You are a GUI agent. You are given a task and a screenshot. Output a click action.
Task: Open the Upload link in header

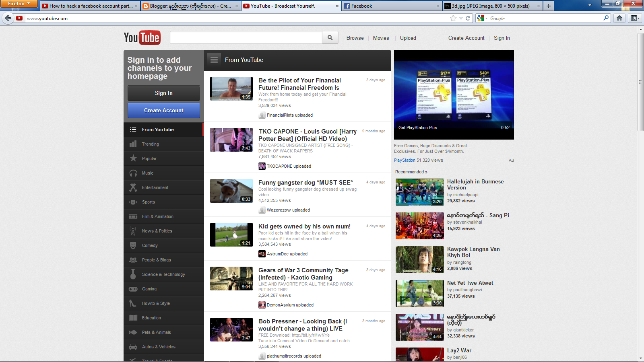(408, 38)
